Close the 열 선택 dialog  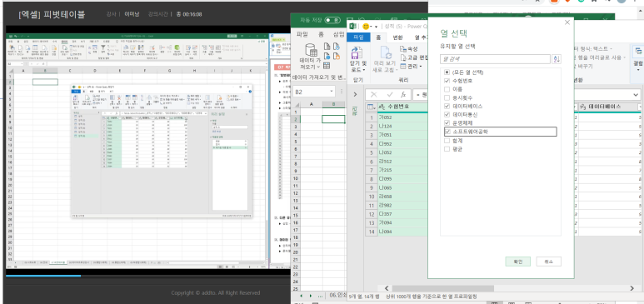pos(567,22)
